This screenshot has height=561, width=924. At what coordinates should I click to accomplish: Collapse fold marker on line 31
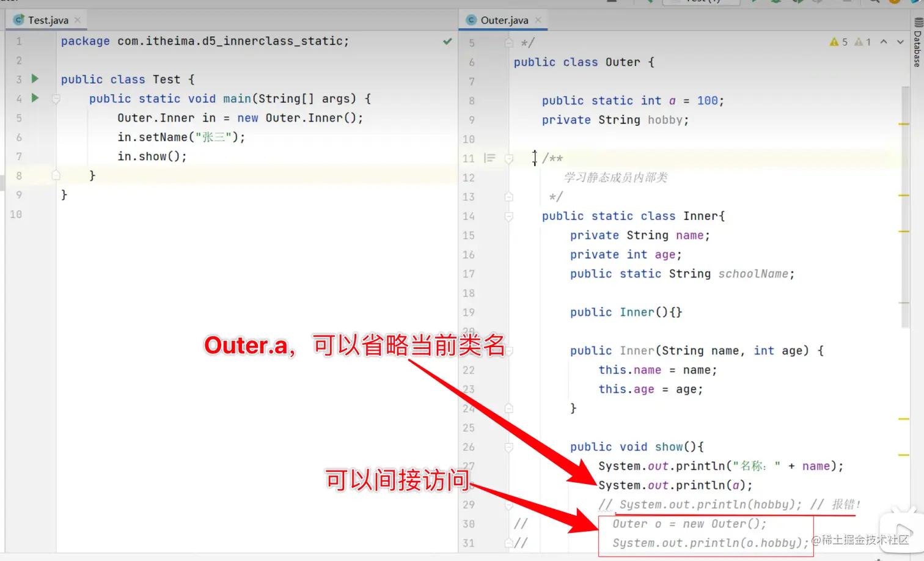pos(508,543)
